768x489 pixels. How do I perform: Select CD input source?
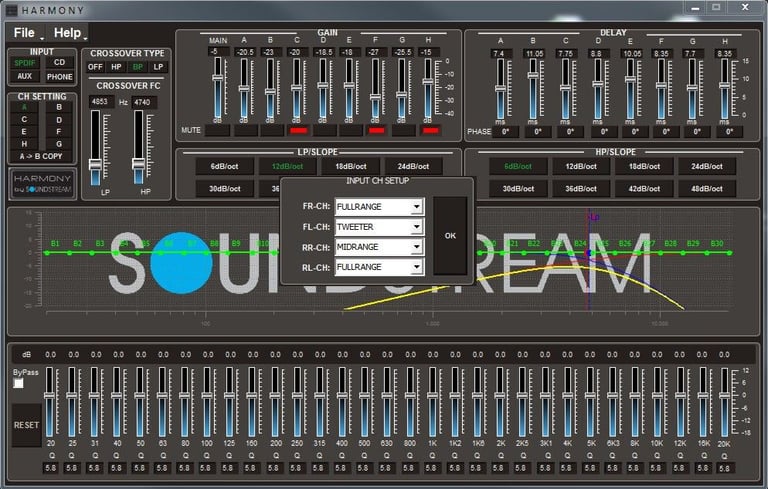pos(59,62)
